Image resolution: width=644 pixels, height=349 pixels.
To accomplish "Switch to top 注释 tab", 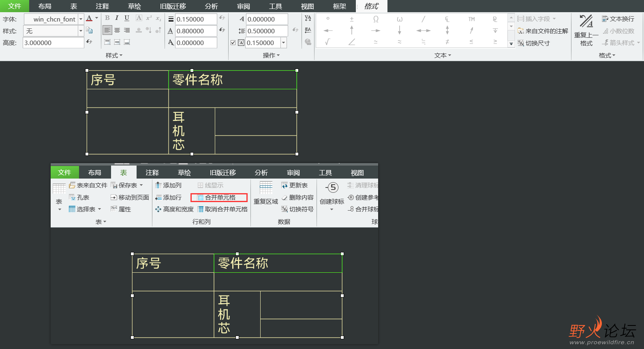I will click(103, 6).
